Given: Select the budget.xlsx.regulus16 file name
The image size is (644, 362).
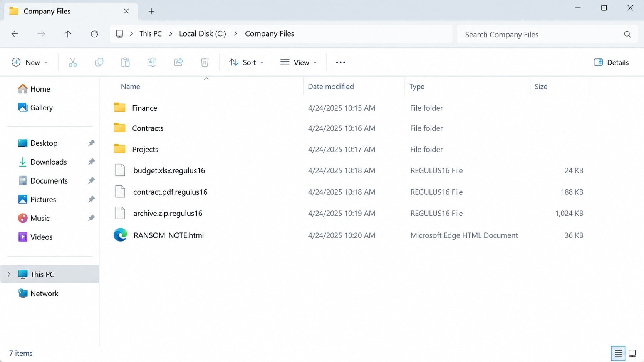Looking at the screenshot, I should 169,170.
